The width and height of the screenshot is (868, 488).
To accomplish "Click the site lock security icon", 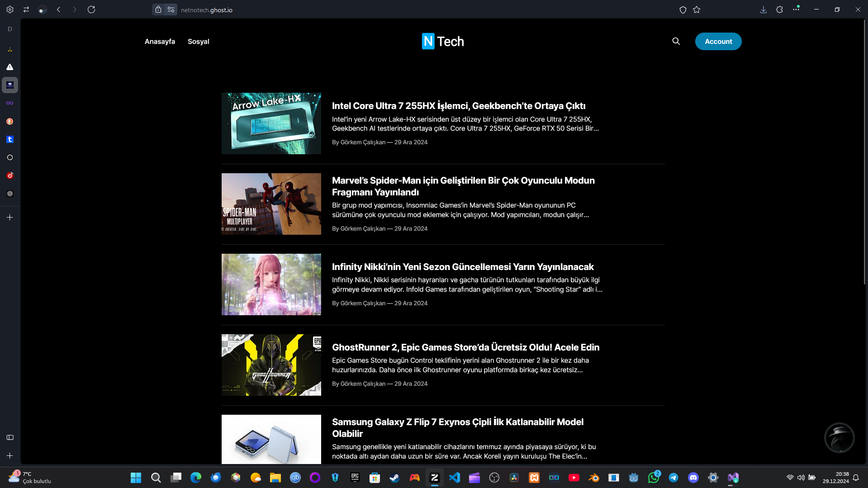I will click(158, 9).
